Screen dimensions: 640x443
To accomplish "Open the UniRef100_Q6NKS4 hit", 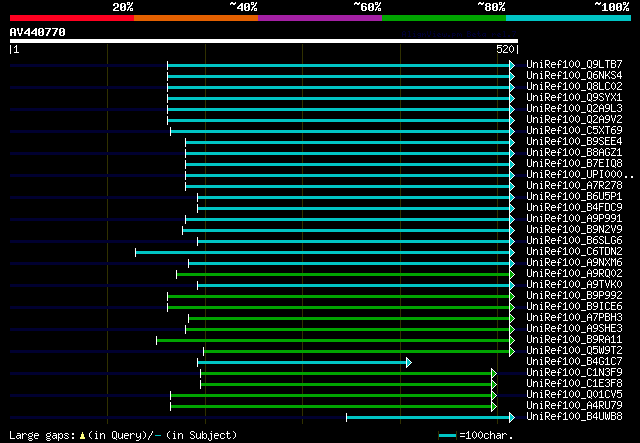I will [574, 76].
